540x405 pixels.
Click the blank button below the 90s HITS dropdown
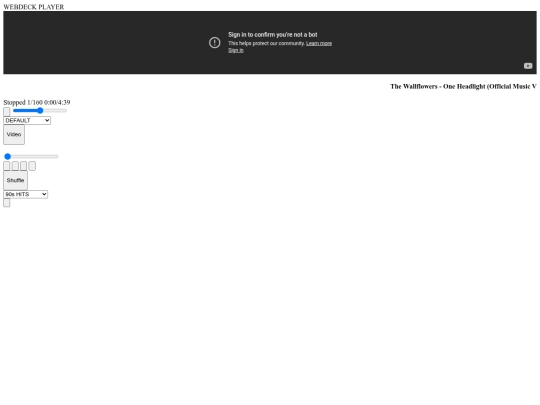pyautogui.click(x=7, y=203)
